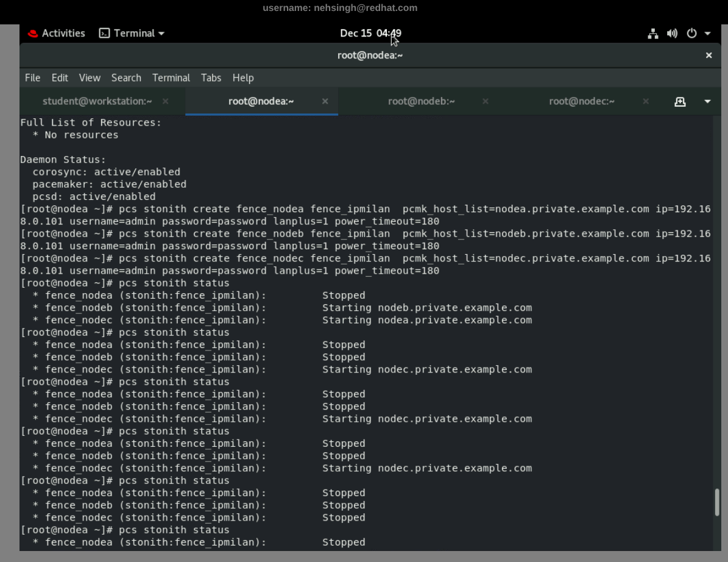Click the power icon in the system tray

[691, 34]
